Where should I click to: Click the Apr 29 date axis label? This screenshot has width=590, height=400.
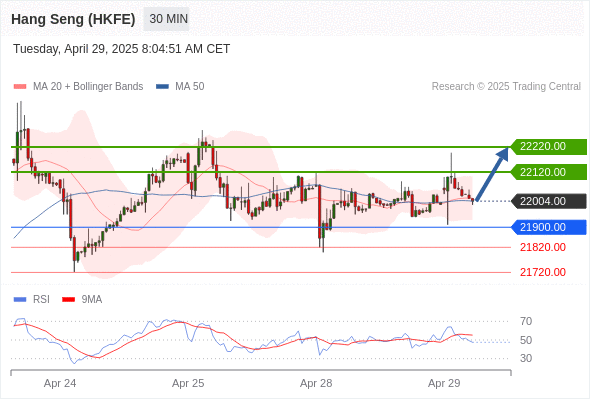444,383
